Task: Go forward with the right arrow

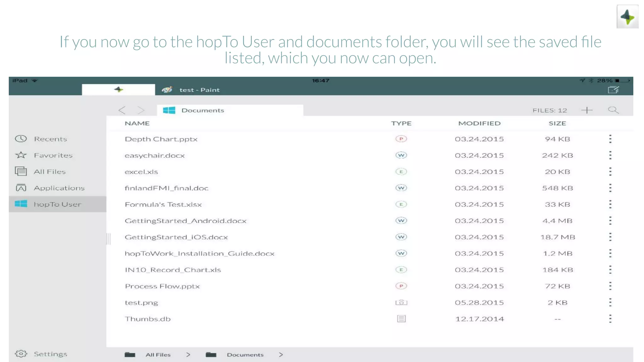Action: pyautogui.click(x=141, y=110)
